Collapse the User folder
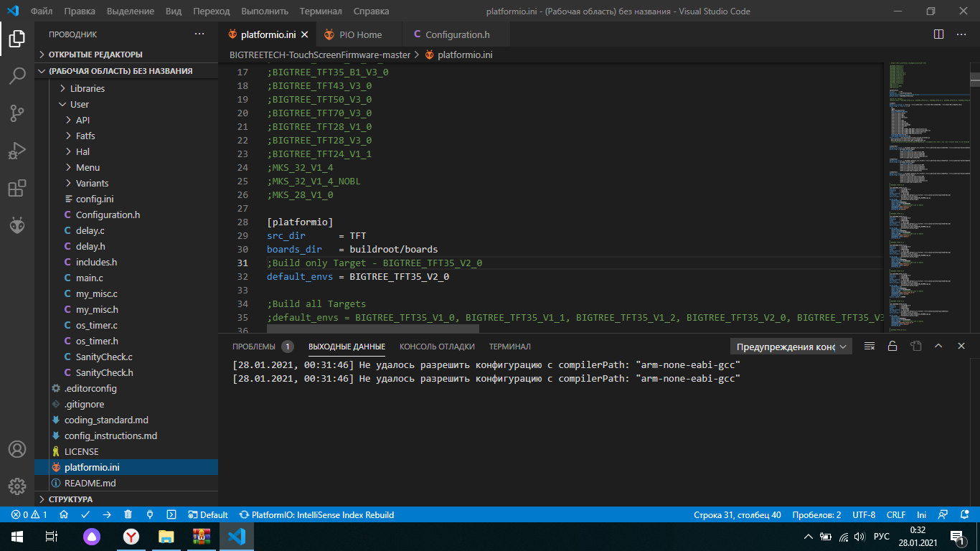The image size is (980, 551). (79, 104)
